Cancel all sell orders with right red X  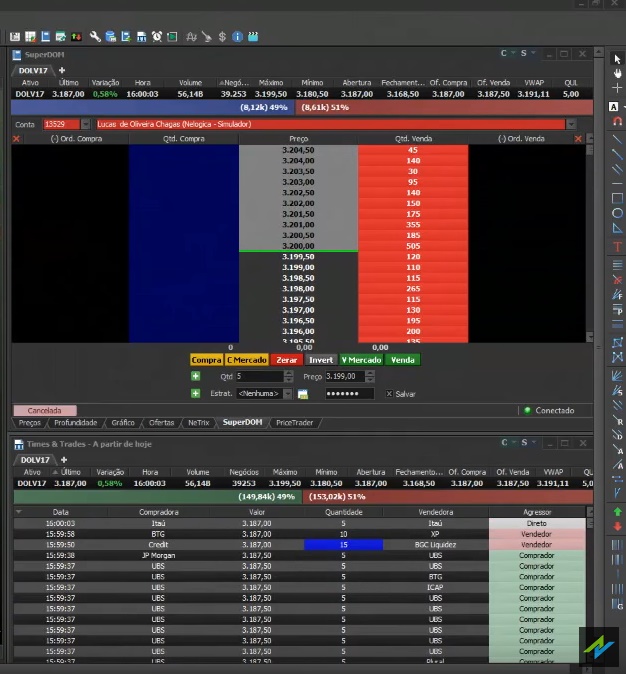(x=578, y=139)
